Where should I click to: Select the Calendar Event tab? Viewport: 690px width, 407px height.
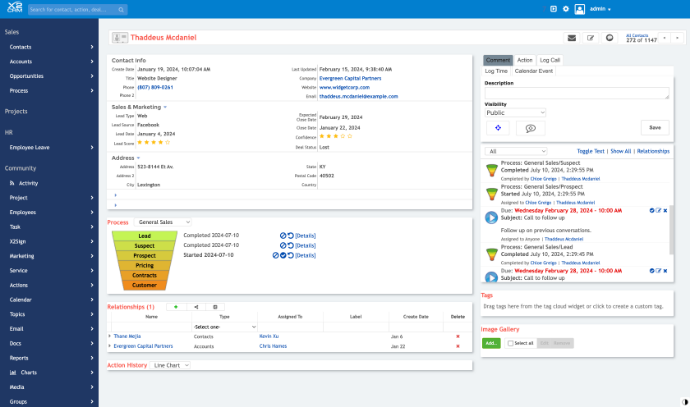click(x=533, y=71)
